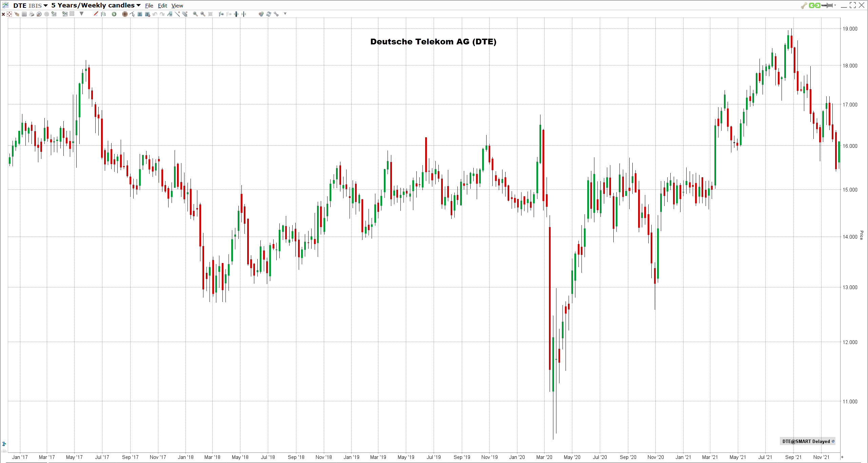Click the Jul '19 date axis label
868x463 pixels.
pyautogui.click(x=434, y=457)
